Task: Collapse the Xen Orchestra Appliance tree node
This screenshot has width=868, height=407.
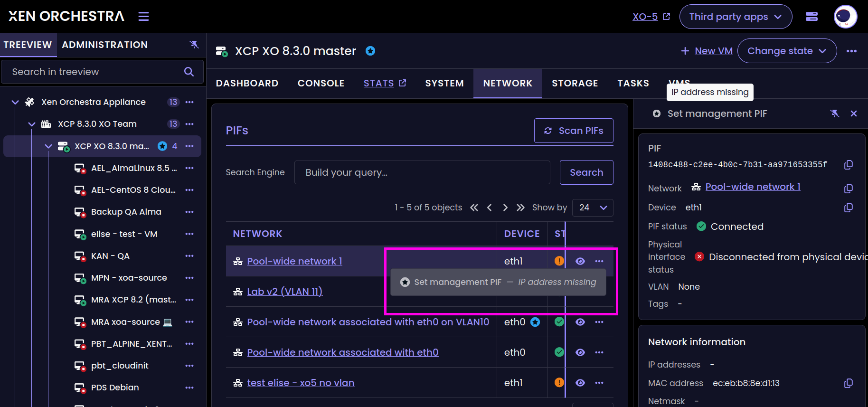Action: coord(15,102)
